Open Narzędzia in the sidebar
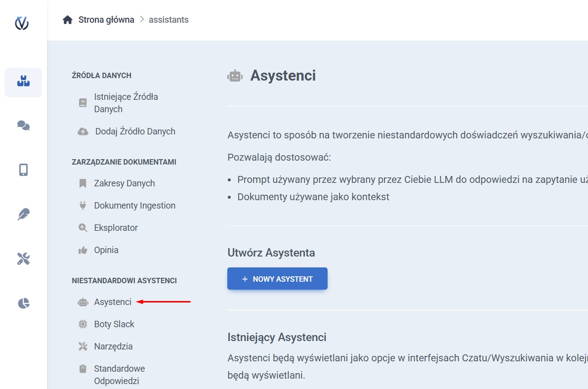 (x=113, y=346)
